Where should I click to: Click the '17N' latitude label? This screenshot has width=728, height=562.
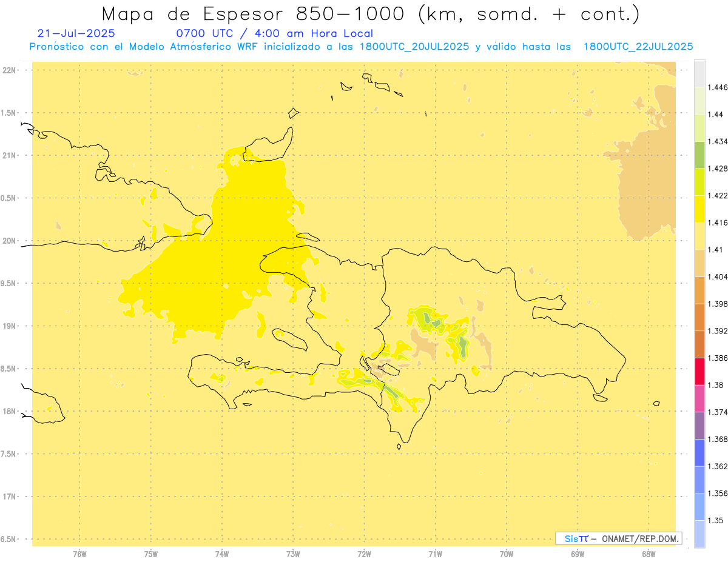(x=10, y=497)
